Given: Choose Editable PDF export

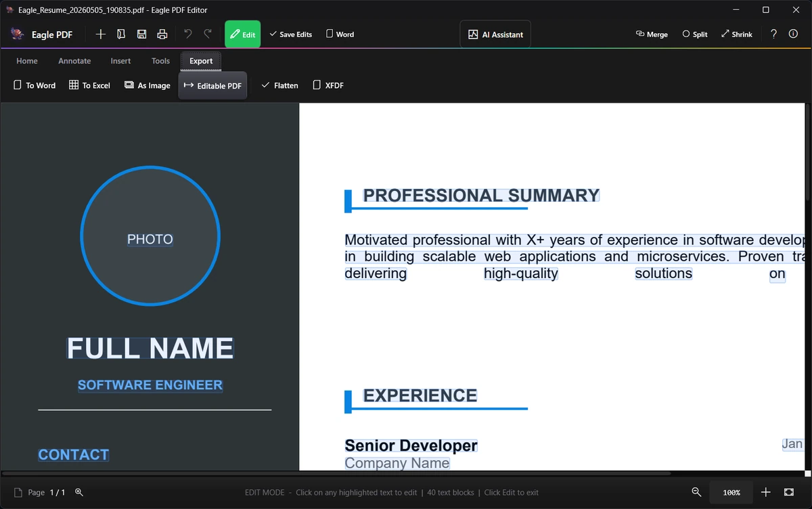Looking at the screenshot, I should 212,85.
